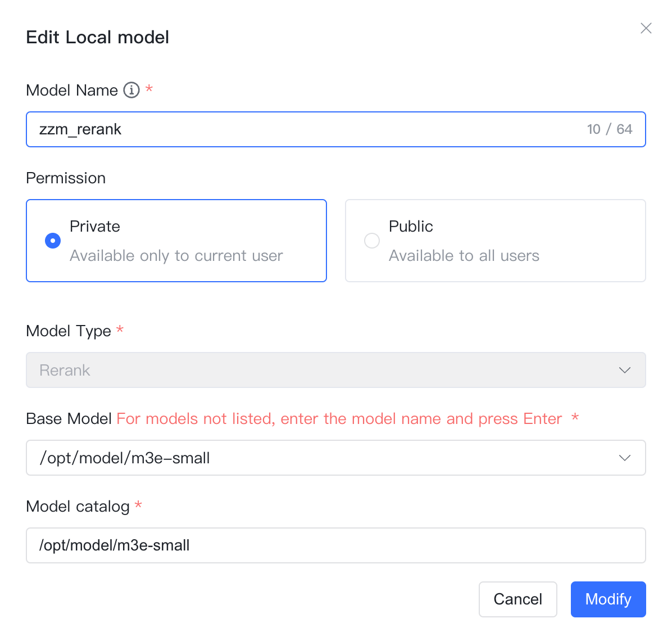This screenshot has width=672, height=641.
Task: Open the Base Model combo box
Action: coord(335,458)
